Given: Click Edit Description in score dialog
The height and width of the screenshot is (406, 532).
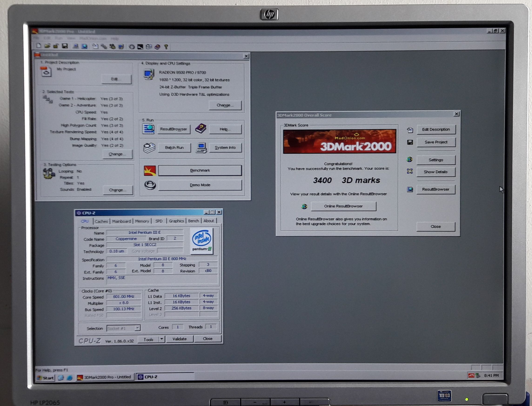Looking at the screenshot, I should tap(436, 130).
